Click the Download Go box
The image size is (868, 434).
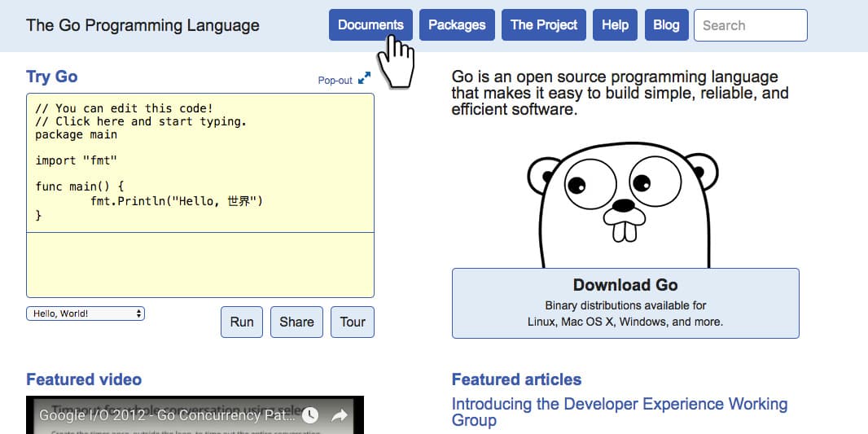(625, 303)
